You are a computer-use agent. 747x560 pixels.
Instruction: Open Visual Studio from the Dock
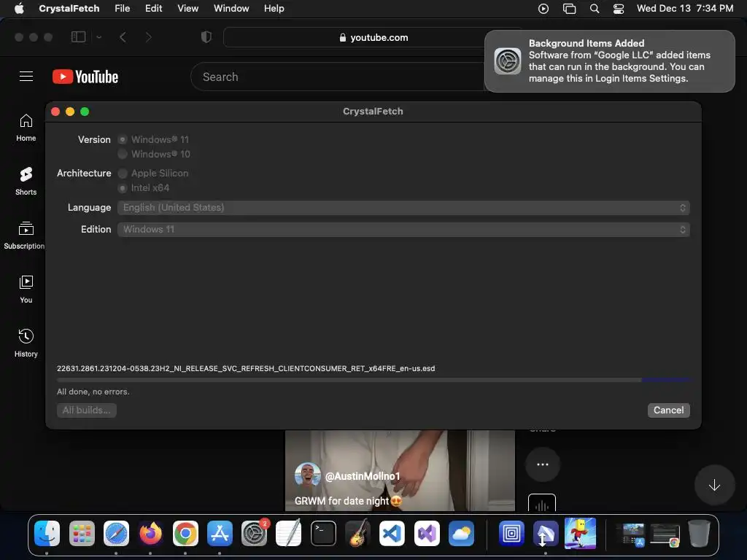point(427,533)
